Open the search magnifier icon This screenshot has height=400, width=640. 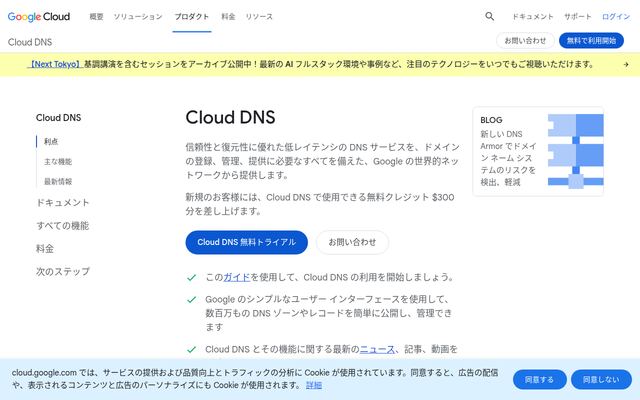(x=489, y=16)
